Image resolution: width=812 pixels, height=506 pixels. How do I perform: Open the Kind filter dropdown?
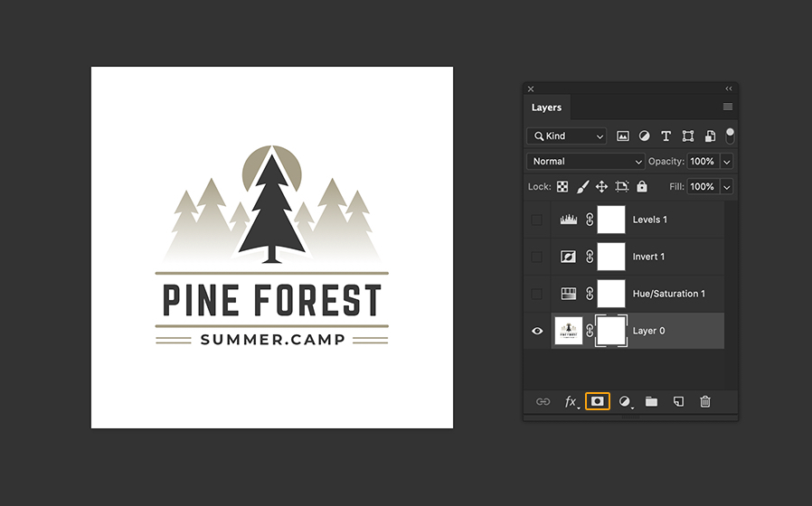[x=567, y=136]
